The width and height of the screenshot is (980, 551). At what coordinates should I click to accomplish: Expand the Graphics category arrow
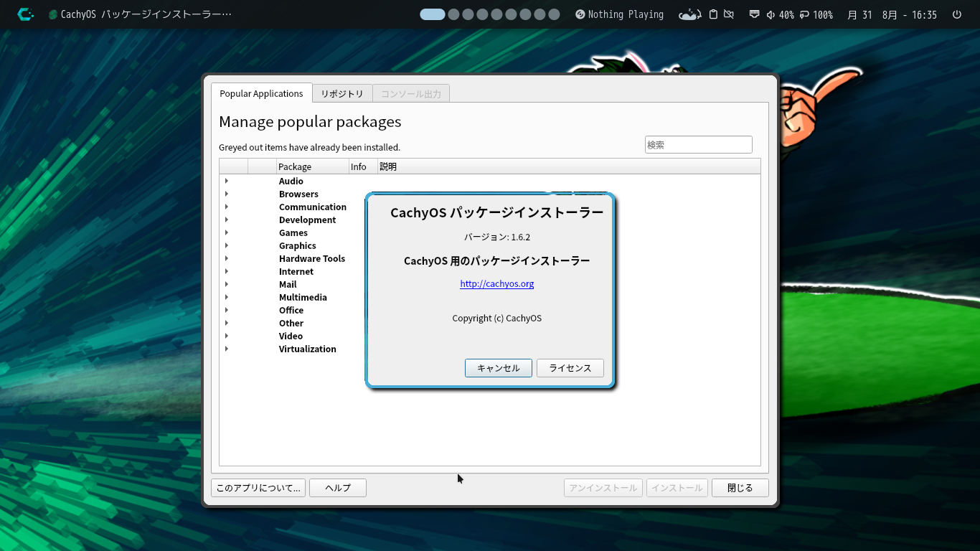227,245
